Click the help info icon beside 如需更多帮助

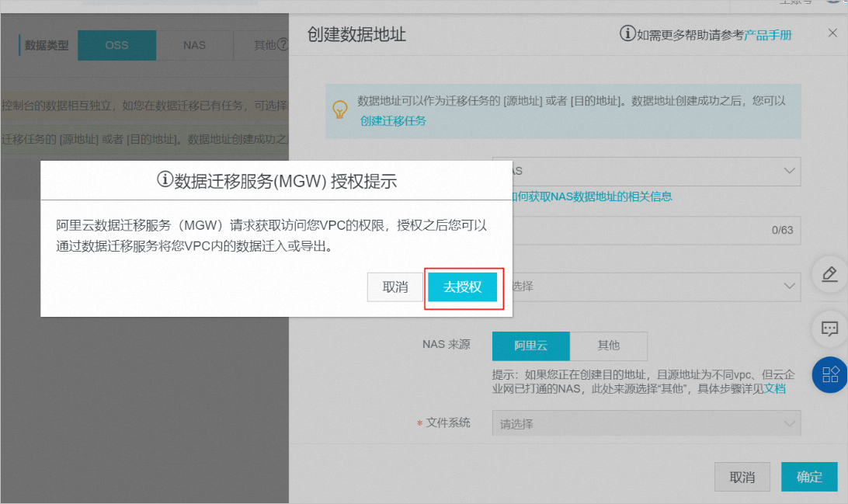(627, 33)
